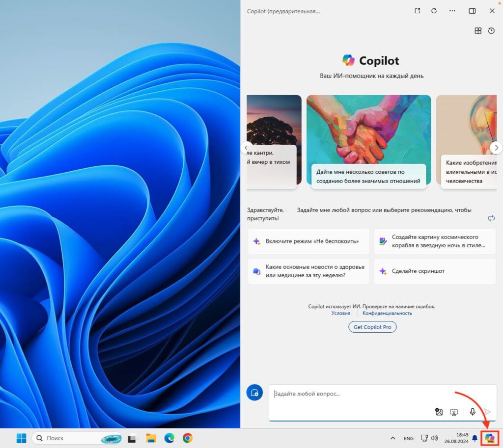This screenshot has height=448, width=503.
Task: Open Task View on the taskbar
Action: tap(132, 438)
